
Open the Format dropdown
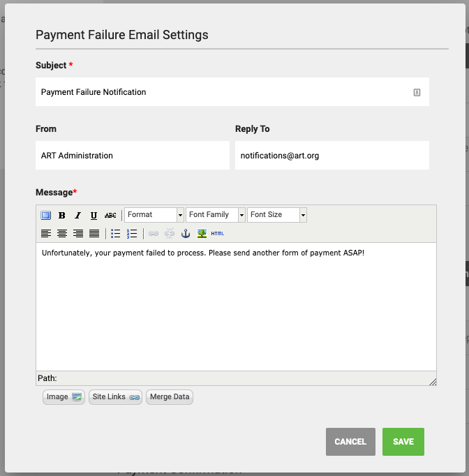pyautogui.click(x=154, y=215)
